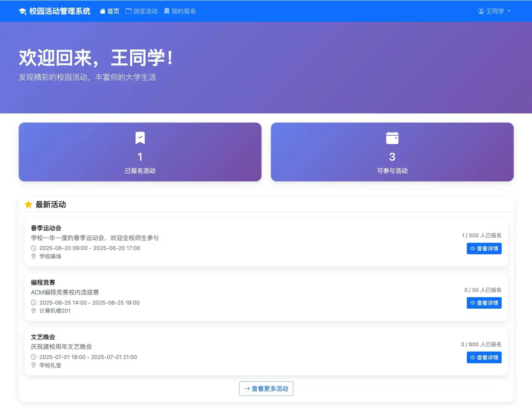Click the location pin icon for 计算机楼201
The width and height of the screenshot is (532, 407).
34,311
